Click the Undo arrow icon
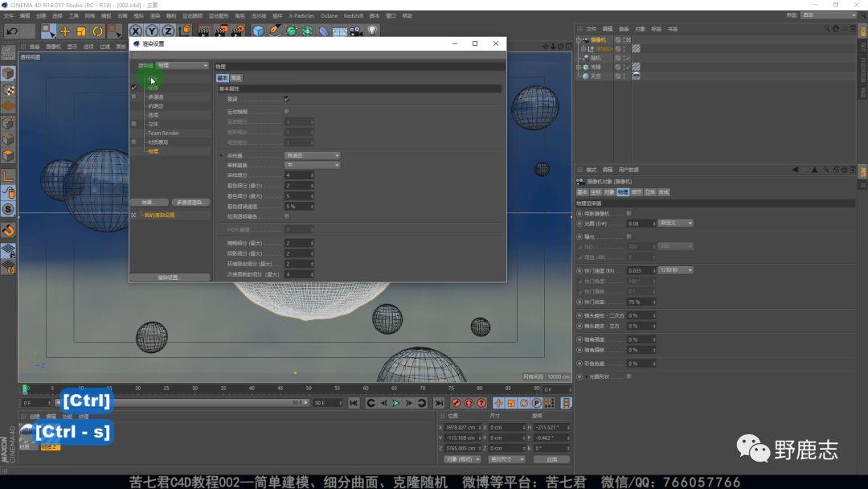Viewport: 868px width, 489px height. pos(11,31)
